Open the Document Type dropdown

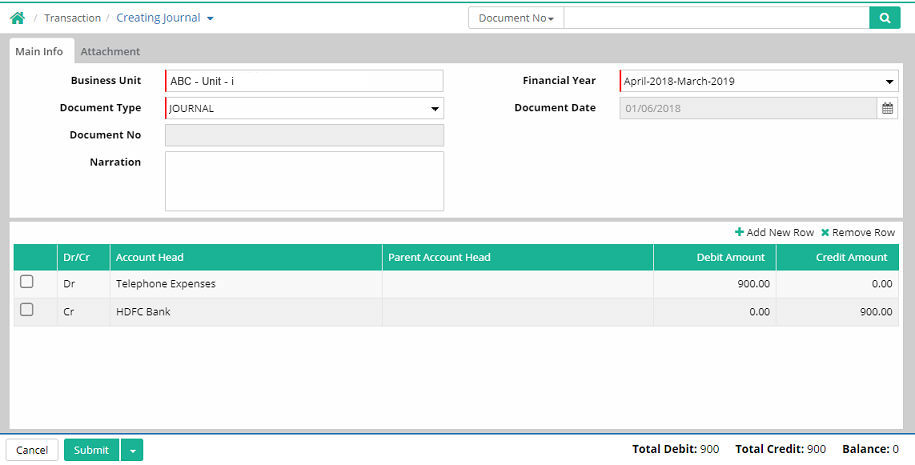435,109
